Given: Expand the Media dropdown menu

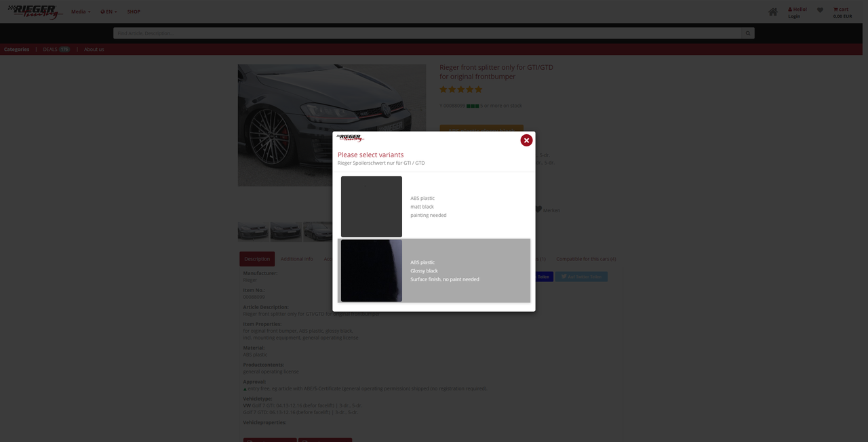Looking at the screenshot, I should [81, 12].
